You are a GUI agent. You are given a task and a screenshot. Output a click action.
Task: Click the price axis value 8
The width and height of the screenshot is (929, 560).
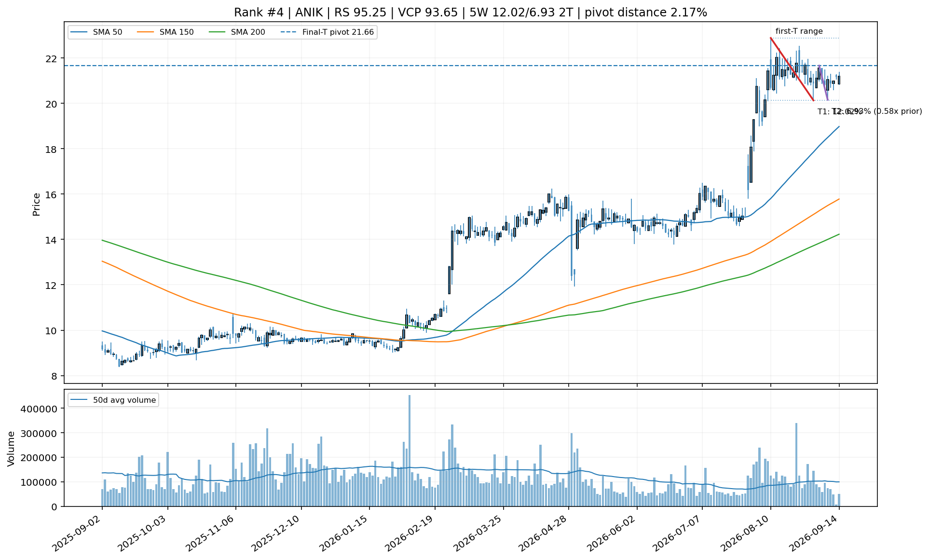coord(55,376)
